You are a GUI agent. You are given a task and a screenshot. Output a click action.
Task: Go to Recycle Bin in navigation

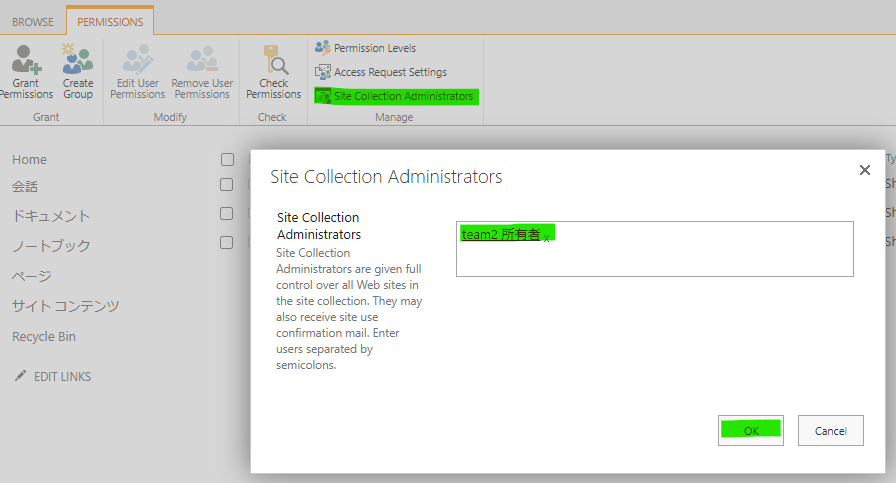[44, 337]
